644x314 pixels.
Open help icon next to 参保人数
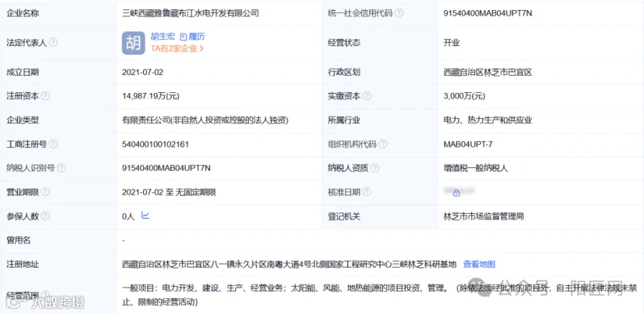46,216
